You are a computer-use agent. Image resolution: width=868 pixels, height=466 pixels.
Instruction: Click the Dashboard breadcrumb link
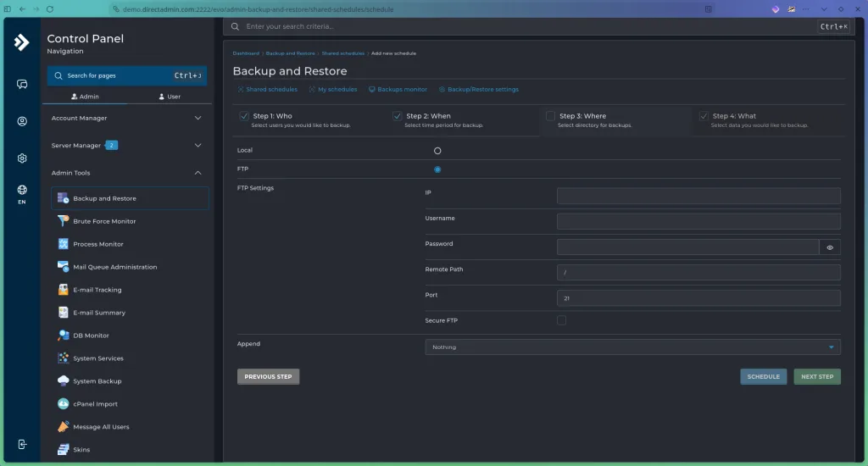pos(246,53)
